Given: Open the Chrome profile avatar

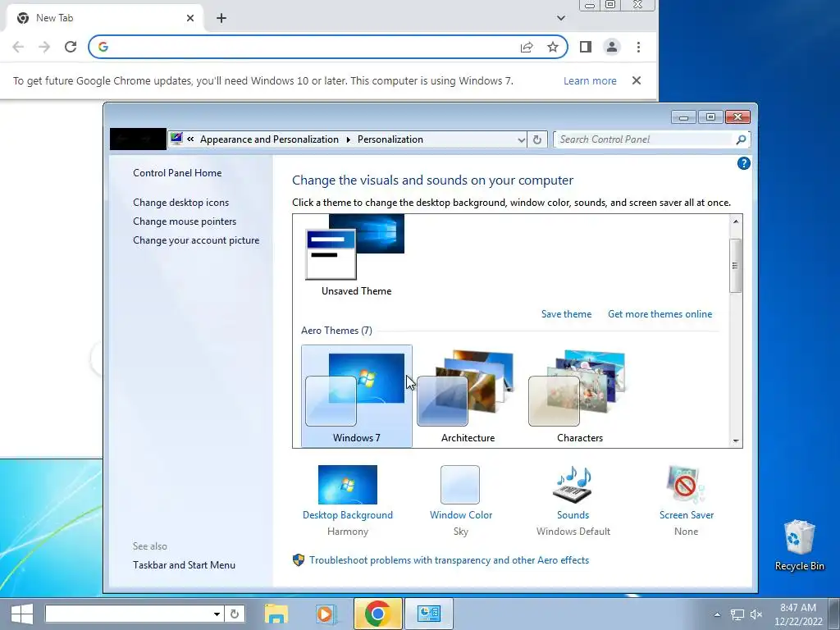Looking at the screenshot, I should click(x=612, y=47).
